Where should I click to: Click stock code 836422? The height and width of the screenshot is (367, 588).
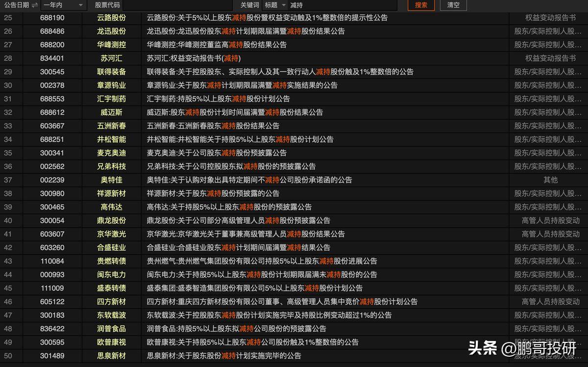(52, 329)
